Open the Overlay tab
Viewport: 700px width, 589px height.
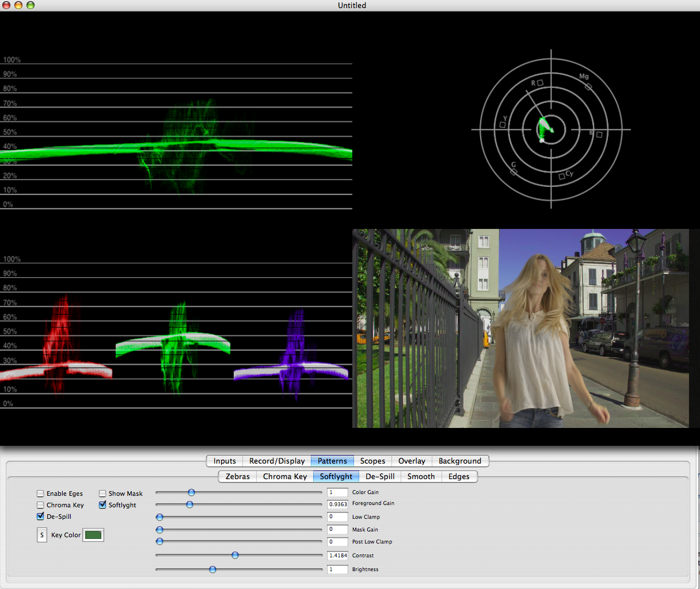[412, 461]
